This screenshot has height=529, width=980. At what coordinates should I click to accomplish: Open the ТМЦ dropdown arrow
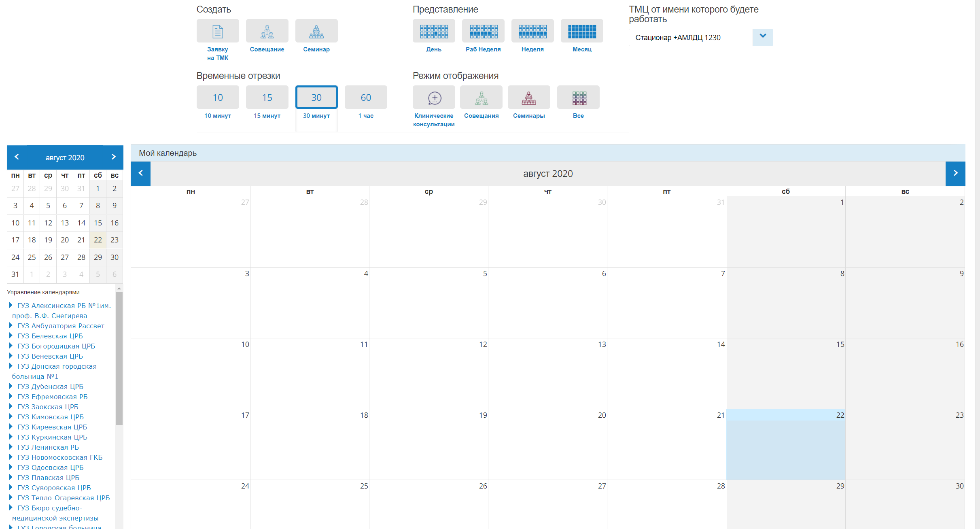point(763,37)
